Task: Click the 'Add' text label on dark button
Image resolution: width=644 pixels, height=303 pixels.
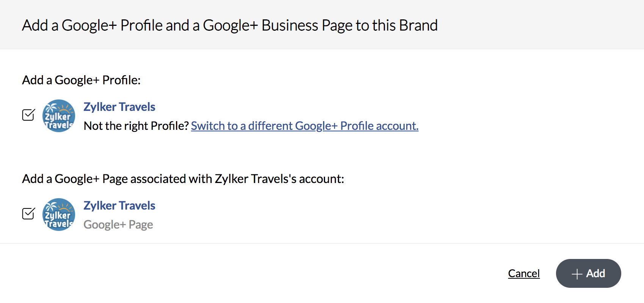Action: [x=595, y=273]
